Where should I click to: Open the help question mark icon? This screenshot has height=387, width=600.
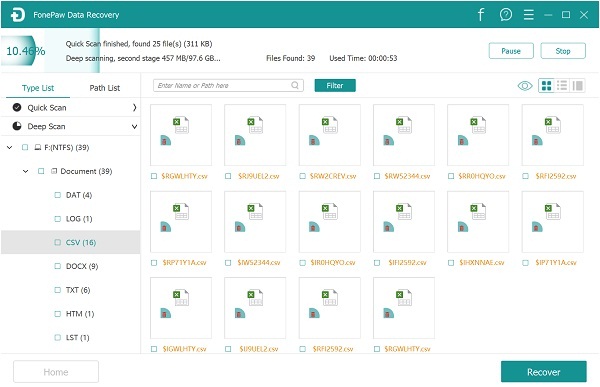tap(505, 15)
